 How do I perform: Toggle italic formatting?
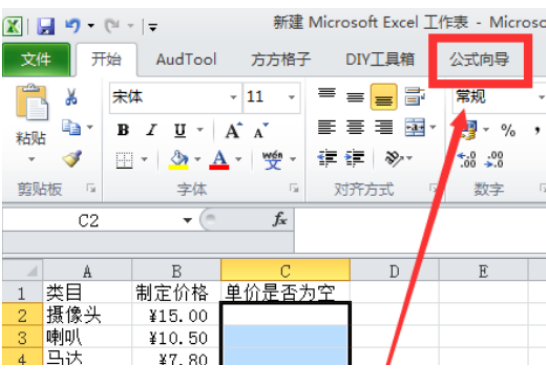pyautogui.click(x=151, y=130)
